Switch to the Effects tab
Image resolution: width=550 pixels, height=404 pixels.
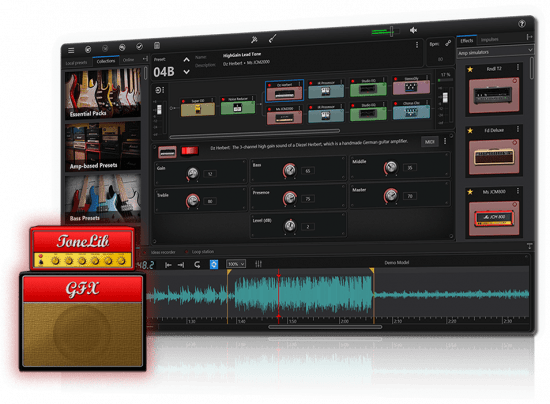pyautogui.click(x=467, y=40)
